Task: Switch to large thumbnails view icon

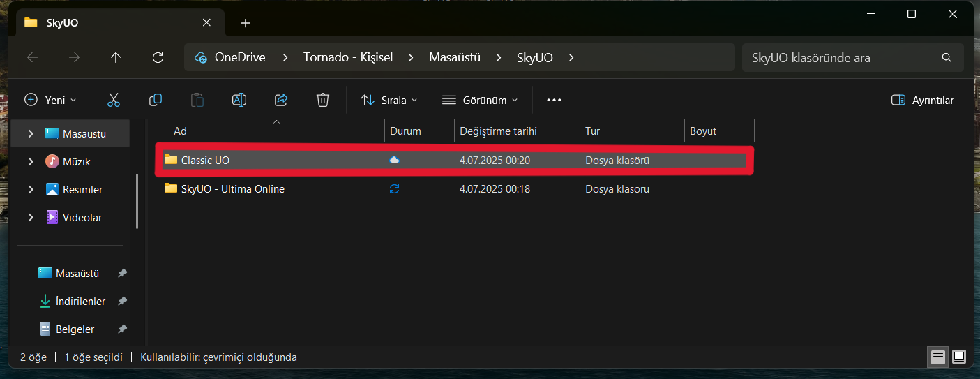Action: coord(959,357)
